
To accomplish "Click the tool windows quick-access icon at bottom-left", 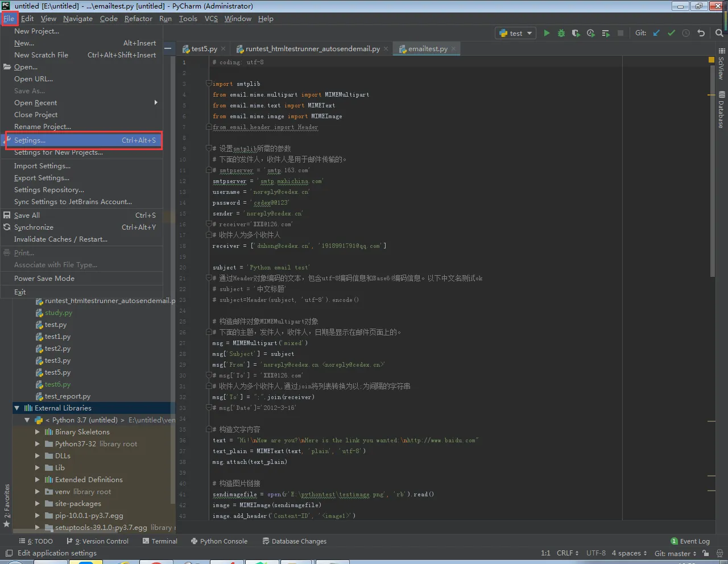I will click(x=9, y=553).
